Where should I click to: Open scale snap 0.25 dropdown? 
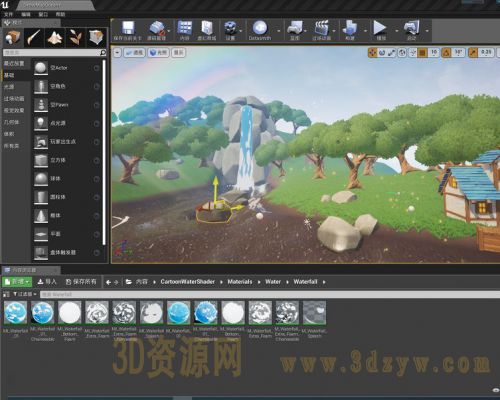486,53
